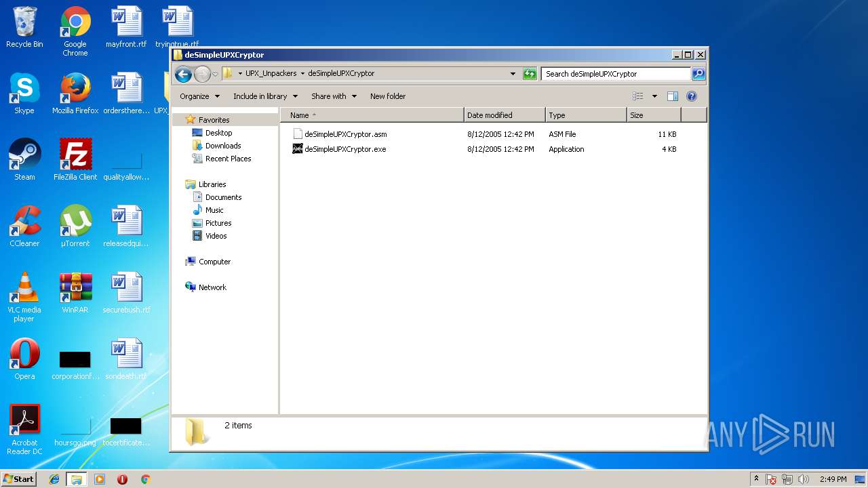
Task: Toggle the preview pane icon
Action: coord(673,96)
